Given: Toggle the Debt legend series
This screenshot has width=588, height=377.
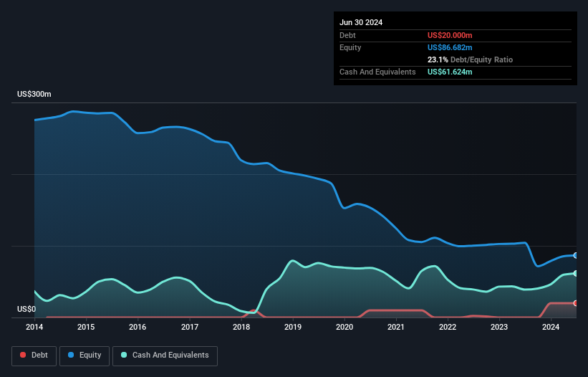Looking at the screenshot, I should tap(32, 355).
